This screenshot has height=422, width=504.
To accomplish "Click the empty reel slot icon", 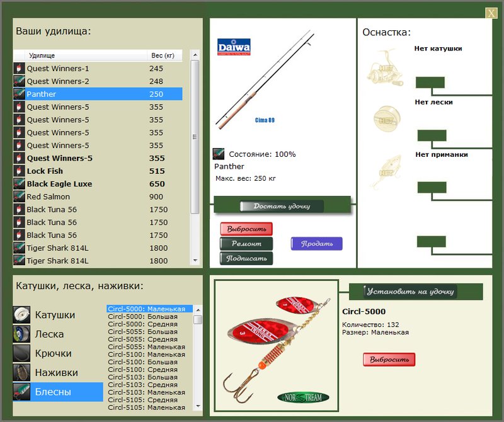I will pos(385,67).
